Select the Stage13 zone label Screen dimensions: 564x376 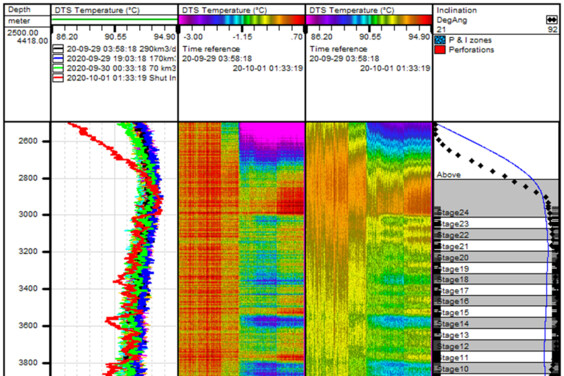tap(452, 335)
